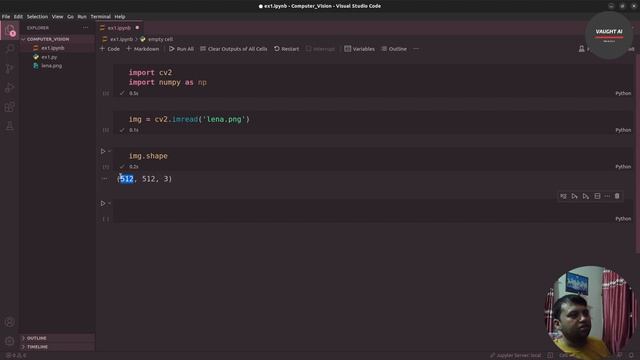Screen dimensions: 640x360
Task: Execute cell and below from the cell toolbar
Action: coord(586,196)
